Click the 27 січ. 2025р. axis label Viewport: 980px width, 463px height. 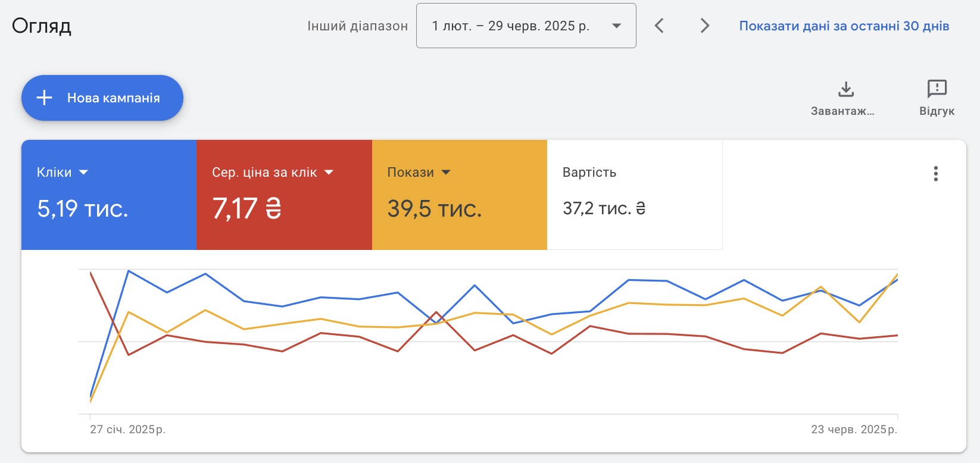tap(127, 429)
